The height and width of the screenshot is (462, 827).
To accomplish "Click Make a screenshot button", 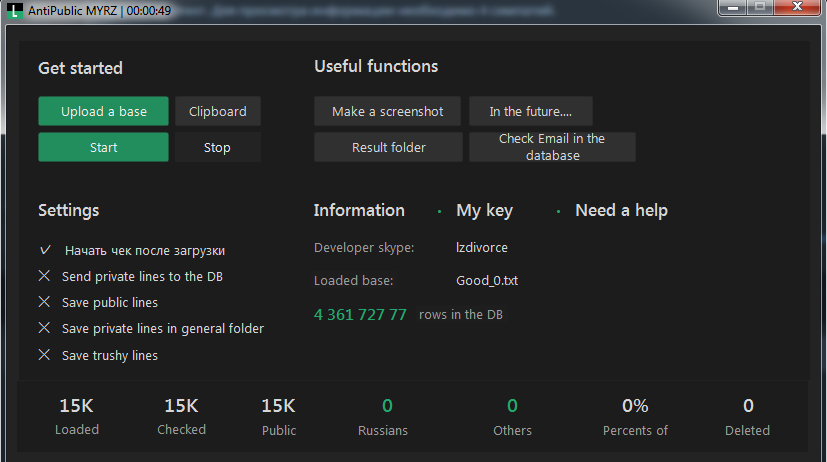I will click(x=388, y=111).
